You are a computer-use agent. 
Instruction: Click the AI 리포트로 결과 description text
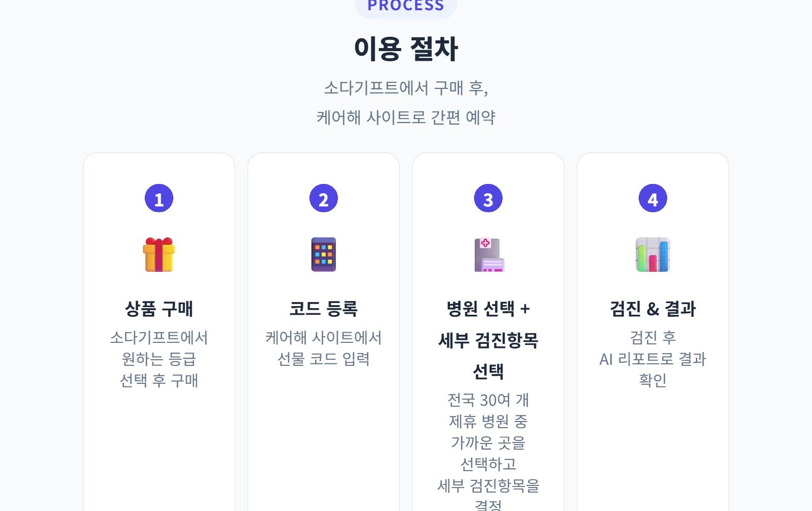[653, 359]
